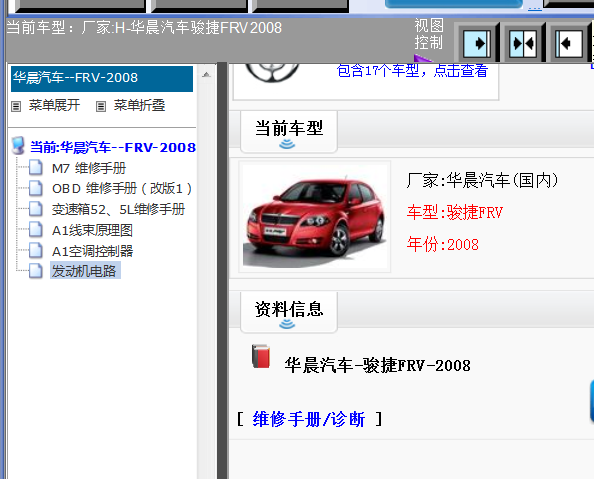Click the 菜单展开 expand-menu icon
This screenshot has width=594, height=479.
click(16, 106)
